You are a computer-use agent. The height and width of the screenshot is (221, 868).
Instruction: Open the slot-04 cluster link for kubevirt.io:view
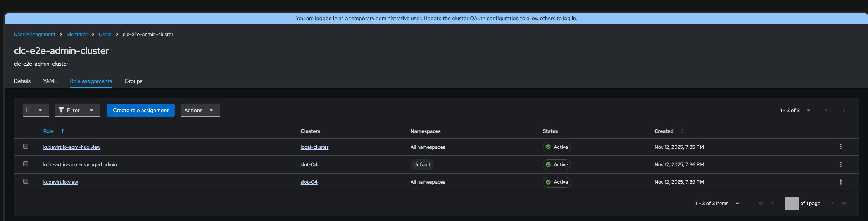pyautogui.click(x=309, y=182)
